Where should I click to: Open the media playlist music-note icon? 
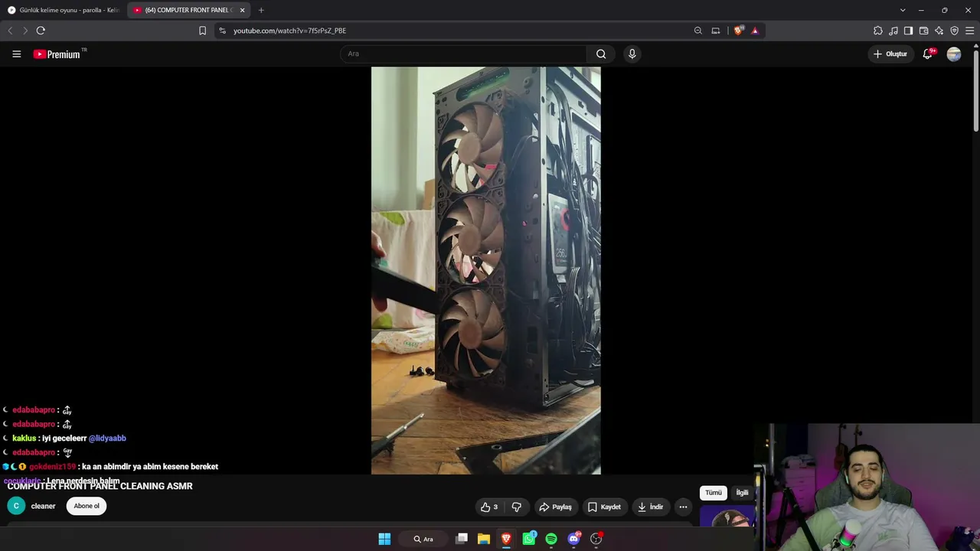pyautogui.click(x=893, y=31)
